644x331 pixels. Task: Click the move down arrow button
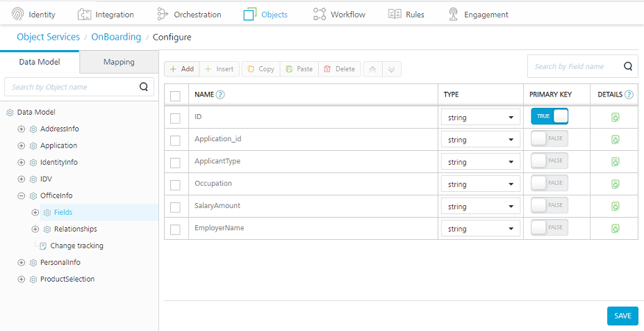pos(392,69)
